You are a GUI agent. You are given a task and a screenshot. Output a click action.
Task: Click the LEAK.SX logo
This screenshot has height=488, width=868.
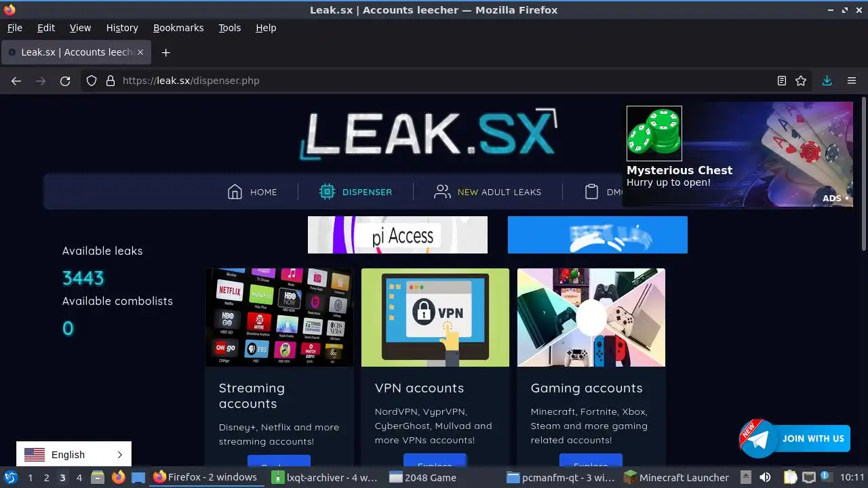tap(429, 134)
